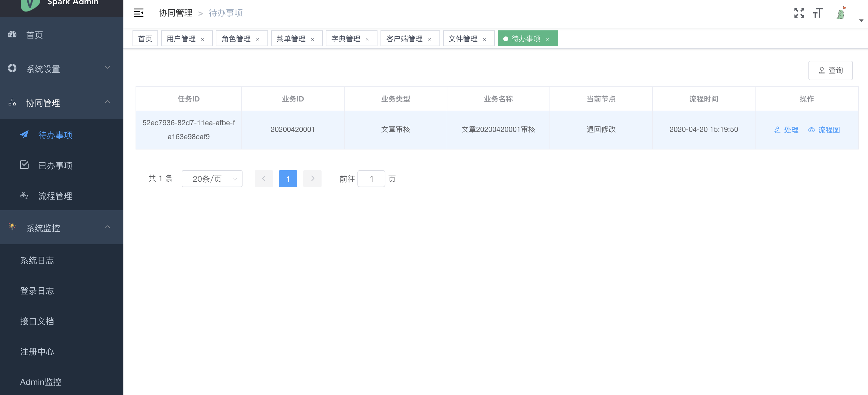Close the 文件管理 tab
This screenshot has width=868, height=395.
click(x=484, y=39)
